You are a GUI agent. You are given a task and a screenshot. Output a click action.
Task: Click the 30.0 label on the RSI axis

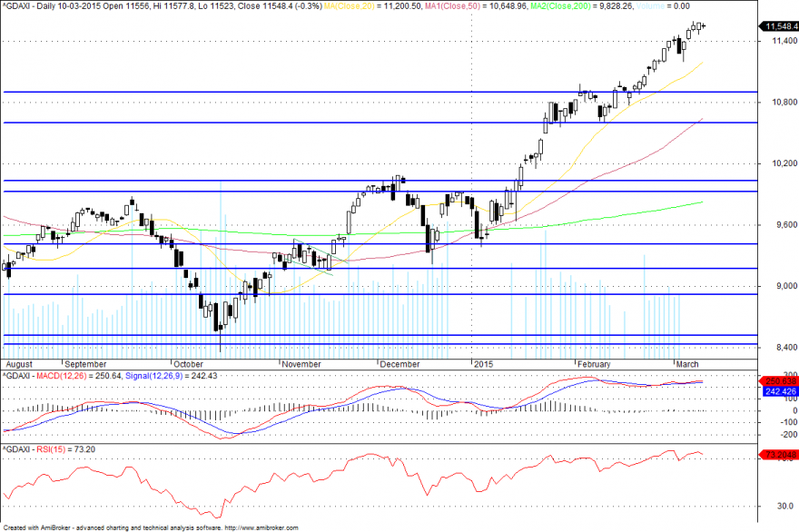[x=785, y=506]
